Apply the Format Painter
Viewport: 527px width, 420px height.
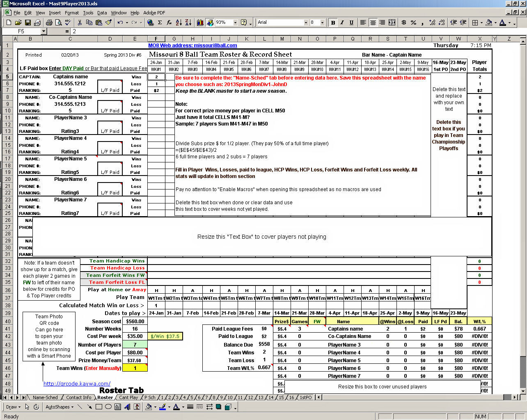[108, 23]
